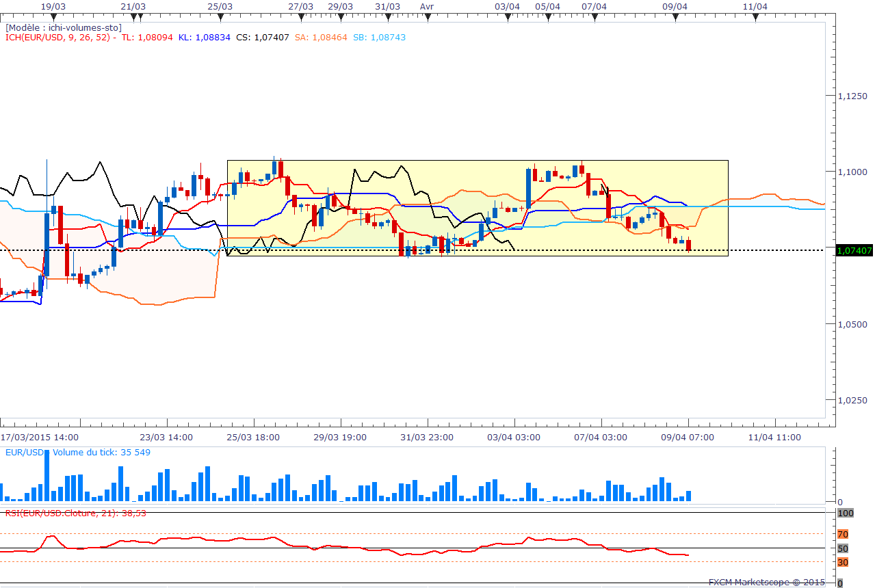Click the green 1,07407 current price tag
The height and width of the screenshot is (588, 875).
(854, 251)
